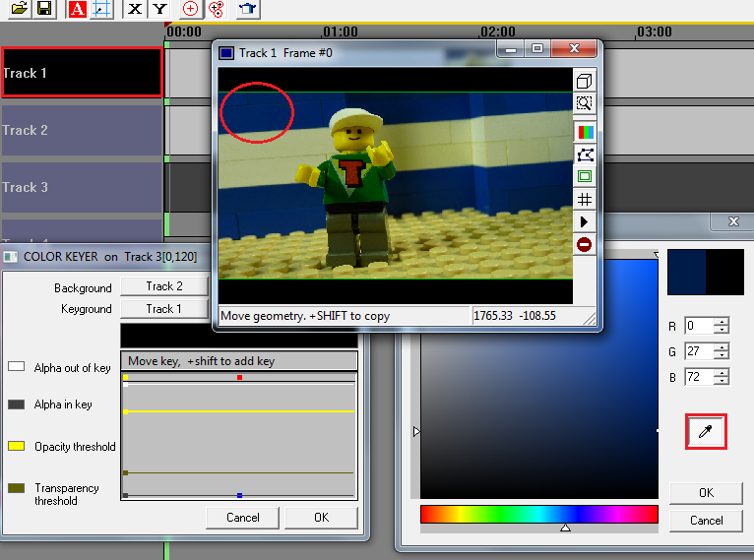Click the X axis toolbar button

[135, 9]
